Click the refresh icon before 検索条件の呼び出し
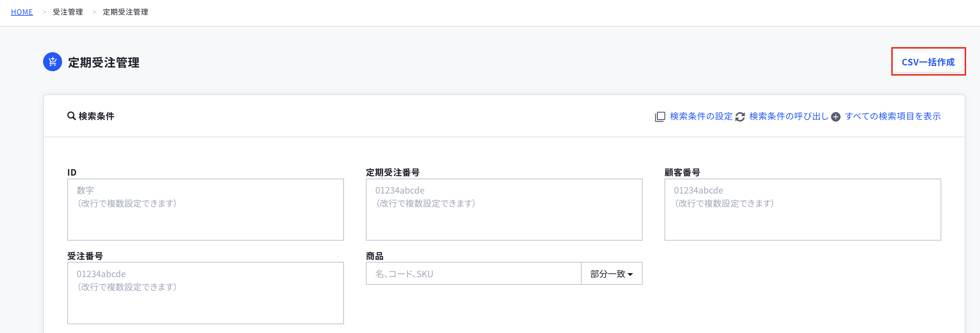980x333 pixels. [x=740, y=117]
